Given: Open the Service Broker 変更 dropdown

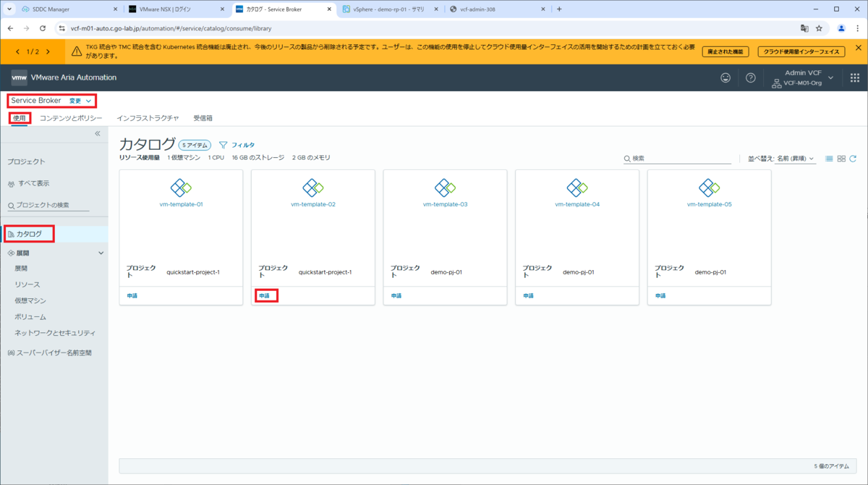Looking at the screenshot, I should [x=80, y=101].
